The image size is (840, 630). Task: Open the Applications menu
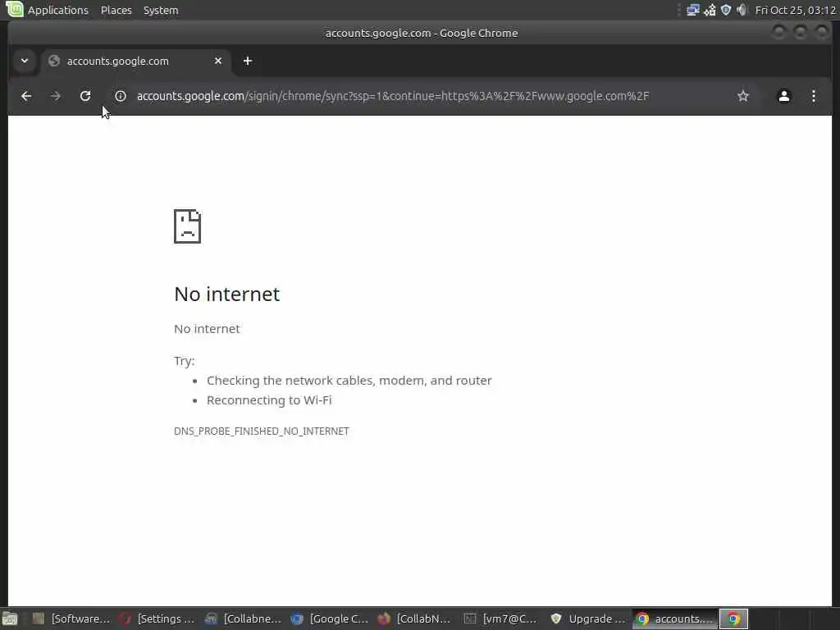[x=58, y=10]
